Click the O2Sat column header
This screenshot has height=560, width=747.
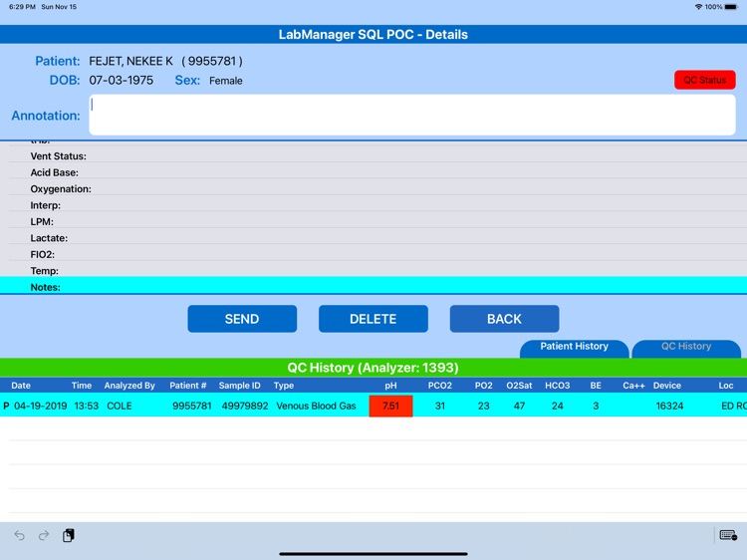tap(519, 386)
